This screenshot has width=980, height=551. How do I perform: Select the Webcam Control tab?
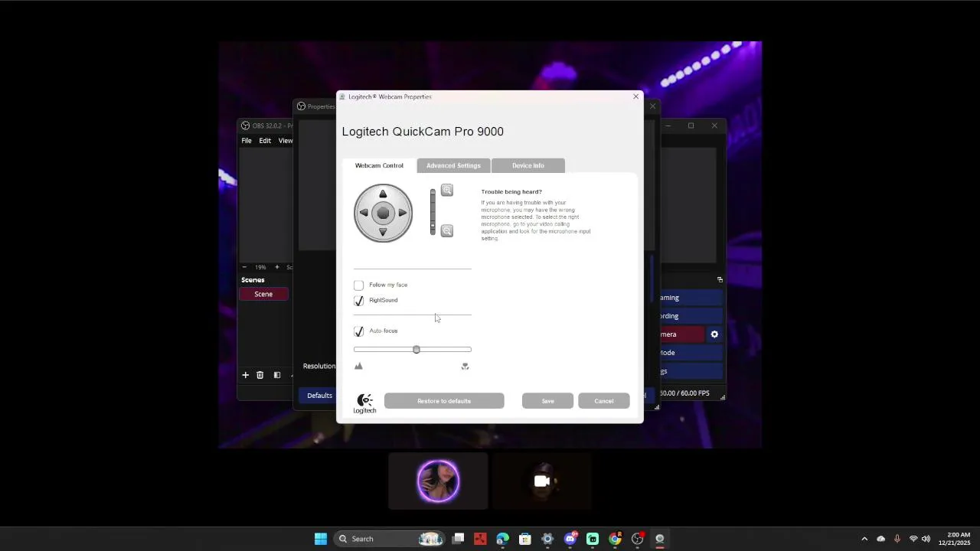point(379,165)
